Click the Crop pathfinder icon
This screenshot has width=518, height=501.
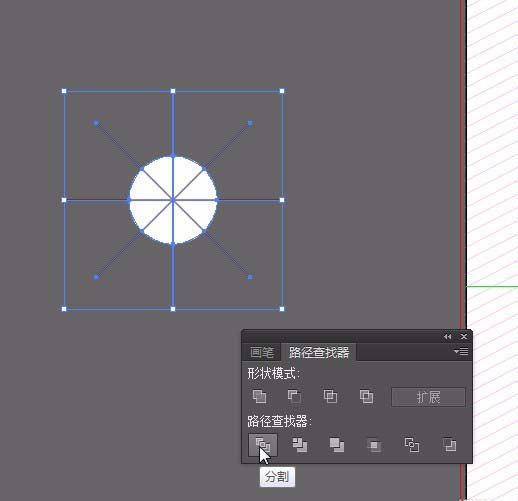click(374, 445)
